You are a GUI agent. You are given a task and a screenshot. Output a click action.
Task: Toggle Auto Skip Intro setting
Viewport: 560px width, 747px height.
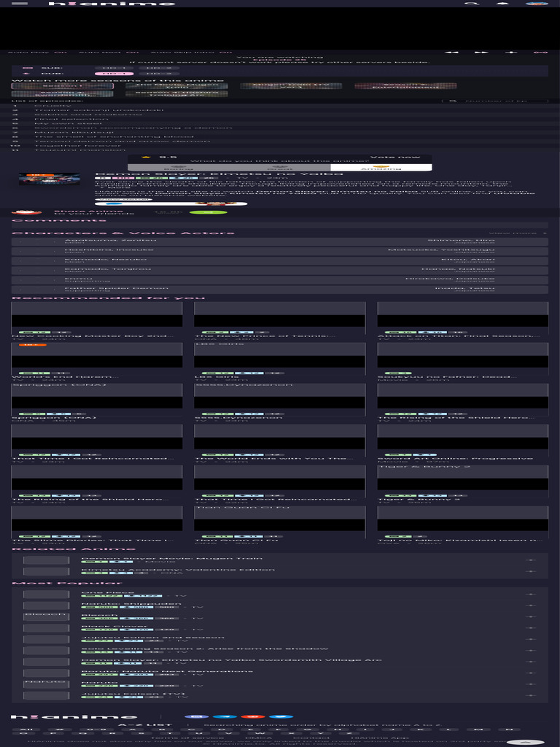tap(192, 53)
